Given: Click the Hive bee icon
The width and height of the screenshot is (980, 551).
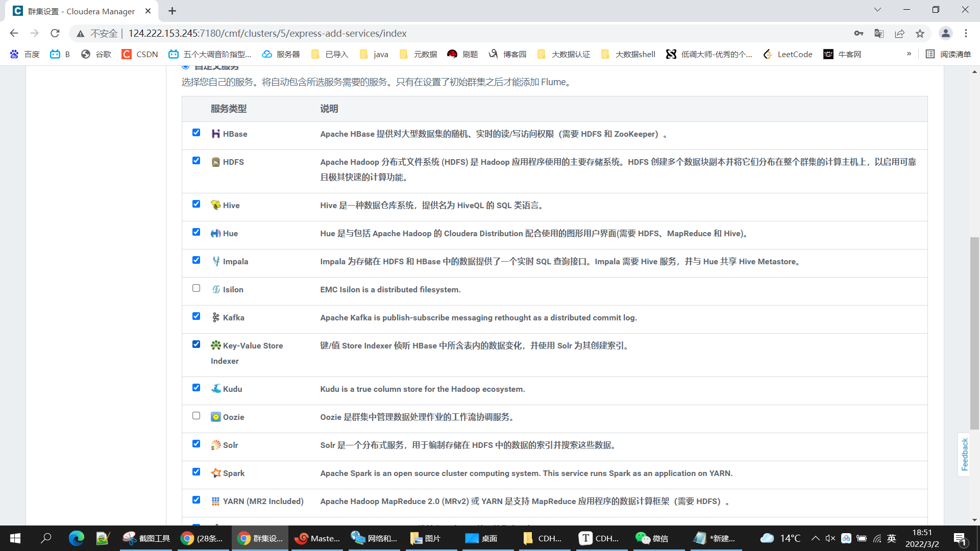Looking at the screenshot, I should point(215,205).
